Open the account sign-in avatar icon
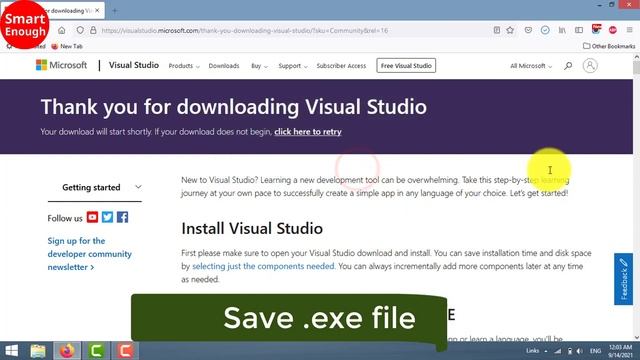The height and width of the screenshot is (360, 640). [590, 66]
